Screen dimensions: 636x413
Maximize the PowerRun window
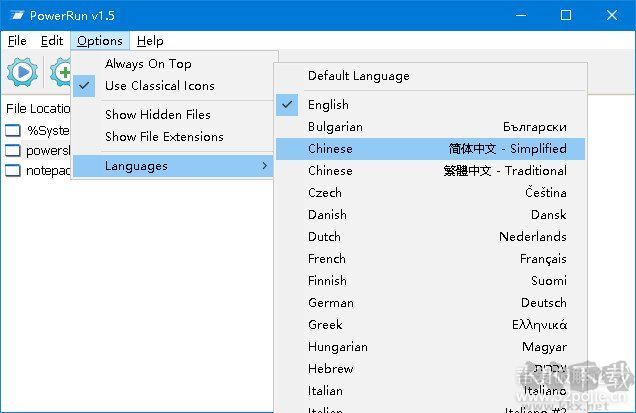tap(566, 15)
